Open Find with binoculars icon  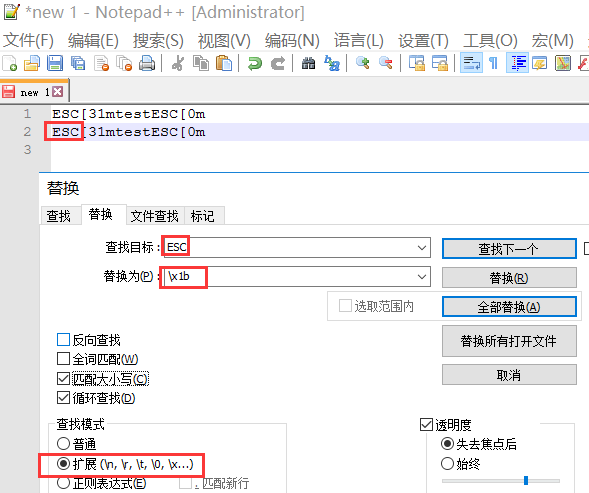pos(308,63)
